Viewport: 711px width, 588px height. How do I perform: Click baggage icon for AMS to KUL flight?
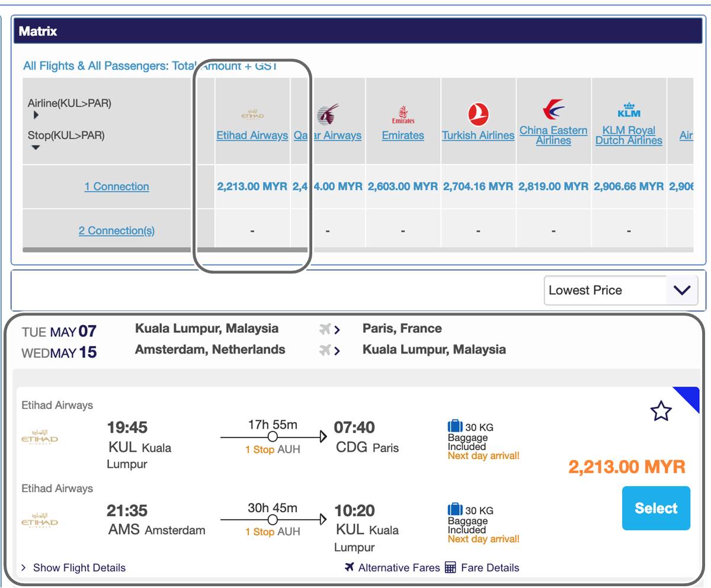pos(455,509)
